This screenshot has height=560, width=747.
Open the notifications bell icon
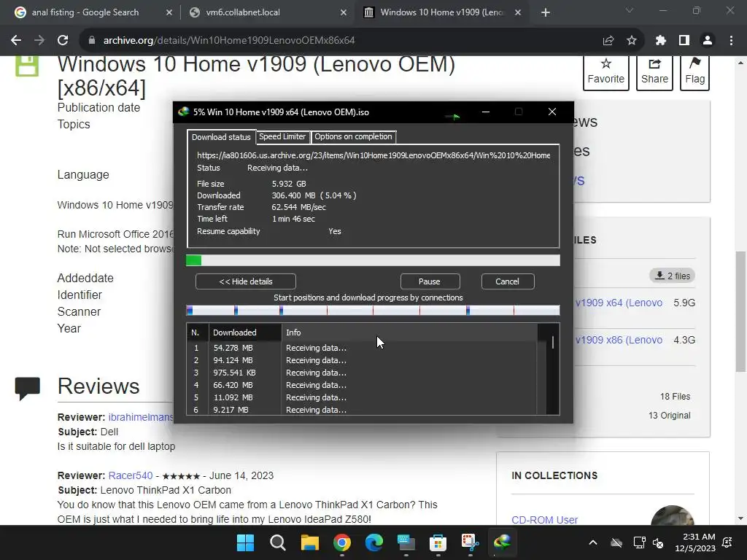(727, 542)
